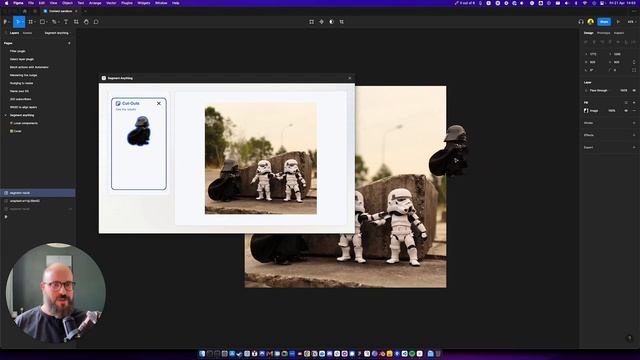This screenshot has height=360, width=640.
Task: Click the Edit object center toolbar icon
Action: pyautogui.click(x=311, y=22)
